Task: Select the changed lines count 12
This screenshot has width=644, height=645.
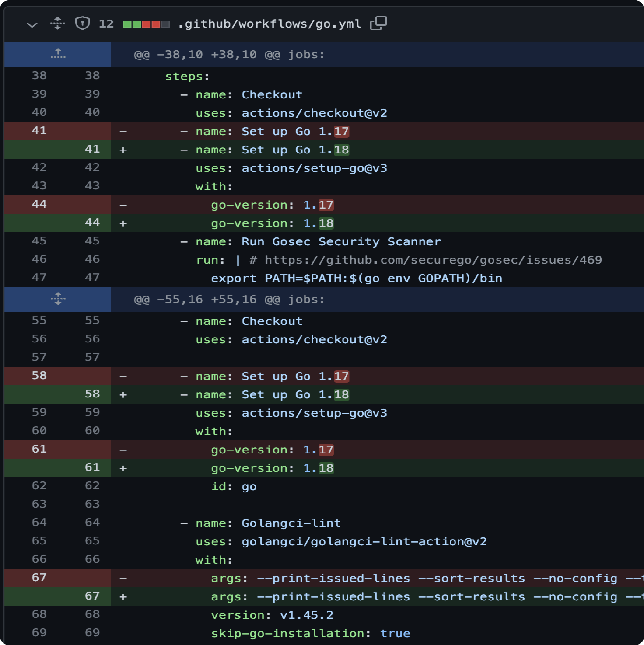Action: tap(106, 24)
